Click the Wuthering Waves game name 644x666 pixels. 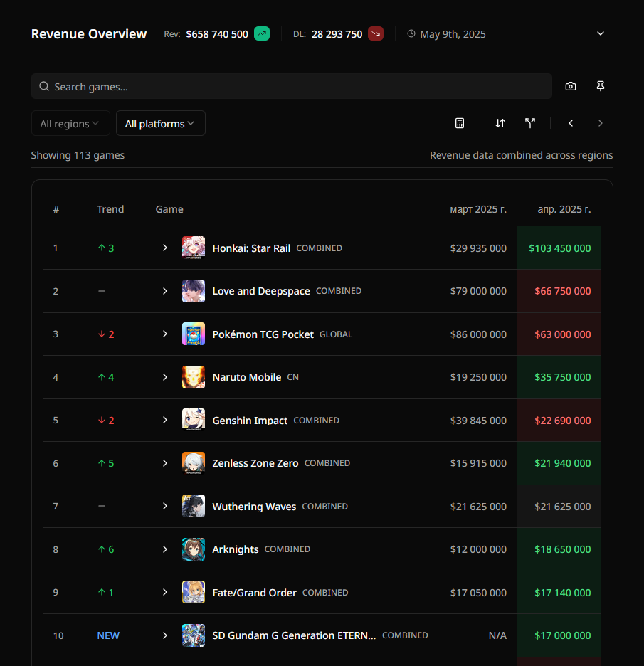click(x=254, y=507)
